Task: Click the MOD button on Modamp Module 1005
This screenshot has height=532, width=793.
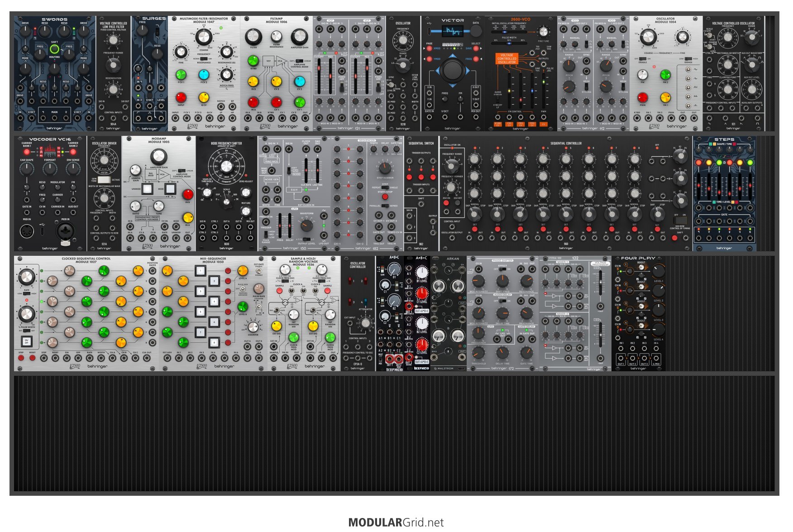Action: 170,189
